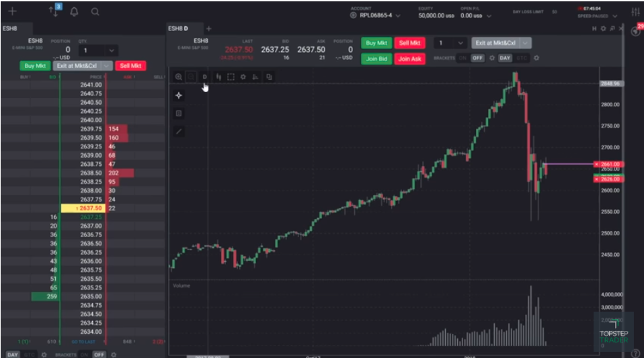Image resolution: width=644 pixels, height=358 pixels.
Task: Pop out the chart panel
Action: coord(612,28)
